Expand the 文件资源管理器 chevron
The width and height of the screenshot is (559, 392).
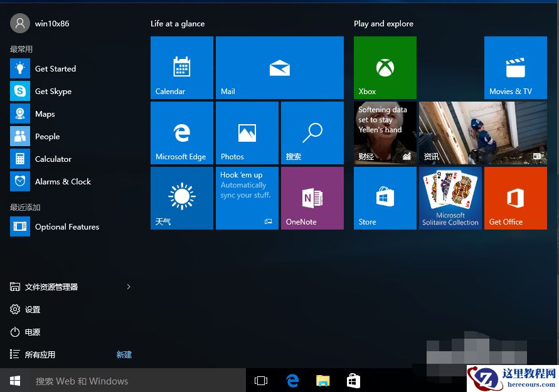(x=129, y=287)
